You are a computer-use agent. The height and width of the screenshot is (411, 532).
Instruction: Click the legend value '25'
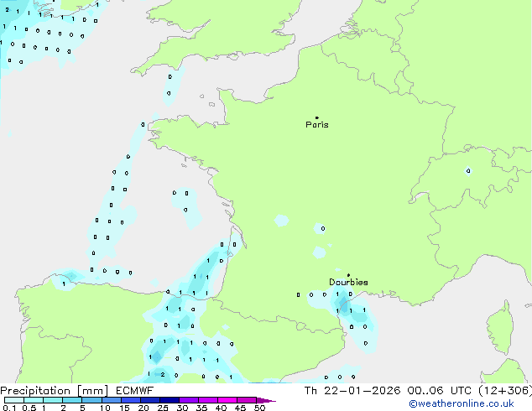pyautogui.click(x=163, y=408)
